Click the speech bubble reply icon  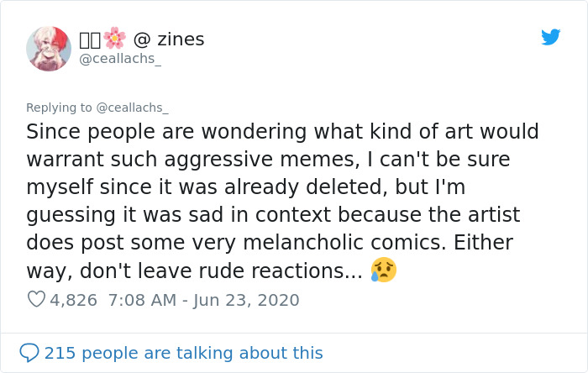[29, 353]
